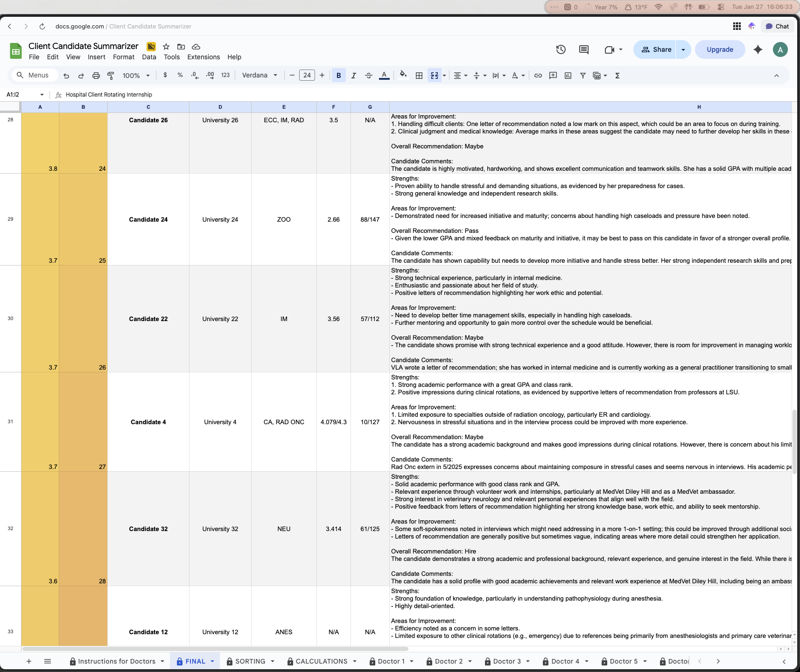Click the Upgrade button
Viewport: 800px width, 672px height.
pos(719,49)
